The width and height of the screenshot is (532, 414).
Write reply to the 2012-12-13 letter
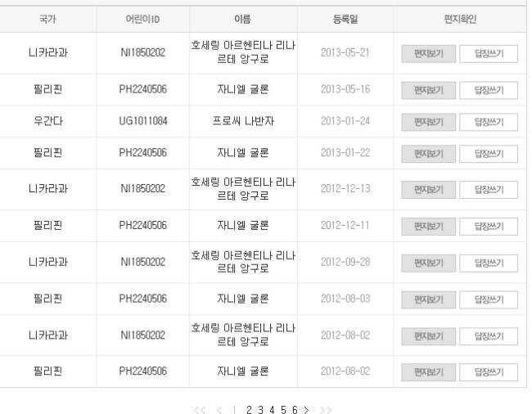pyautogui.click(x=495, y=190)
